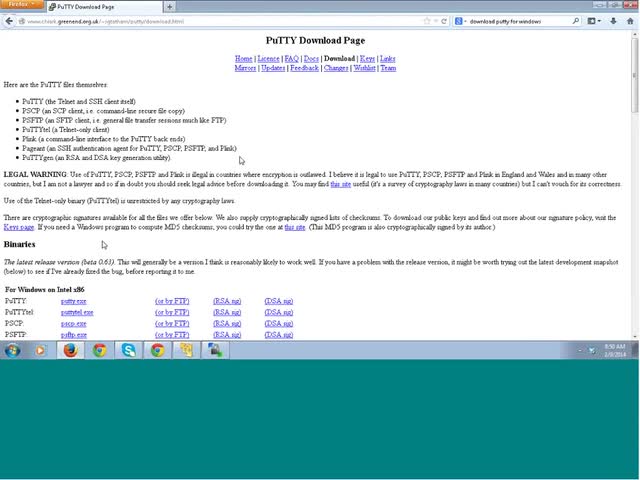640x480 pixels.
Task: Click the 'PuTTY Download Page' heading
Action: [315, 40]
